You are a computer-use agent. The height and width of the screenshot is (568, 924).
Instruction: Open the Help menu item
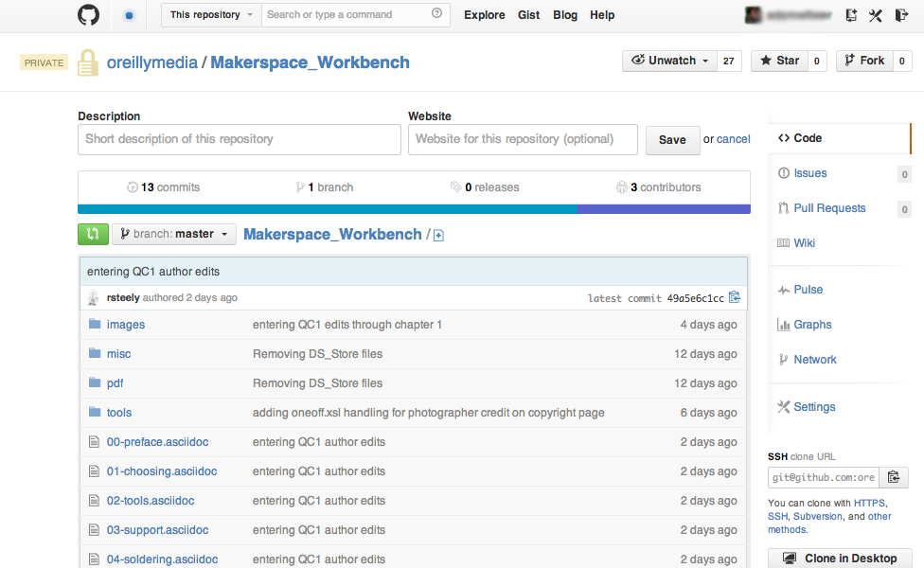click(x=602, y=15)
